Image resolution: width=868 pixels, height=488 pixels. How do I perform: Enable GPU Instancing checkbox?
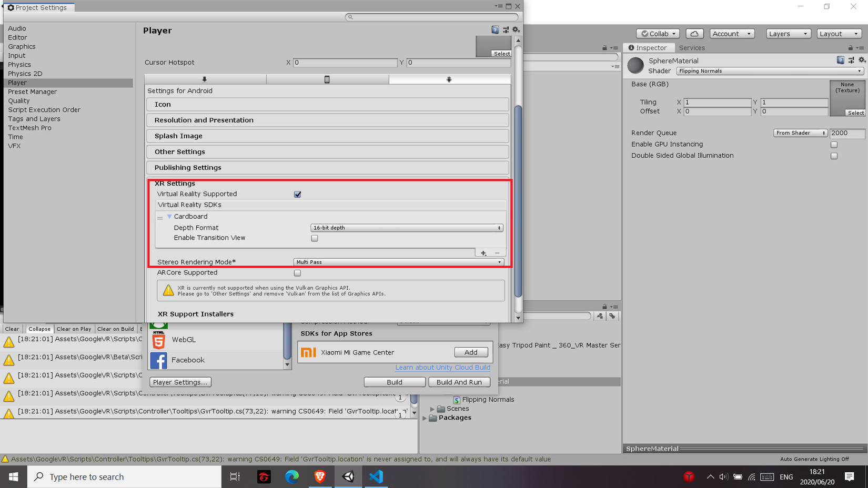pos(834,145)
